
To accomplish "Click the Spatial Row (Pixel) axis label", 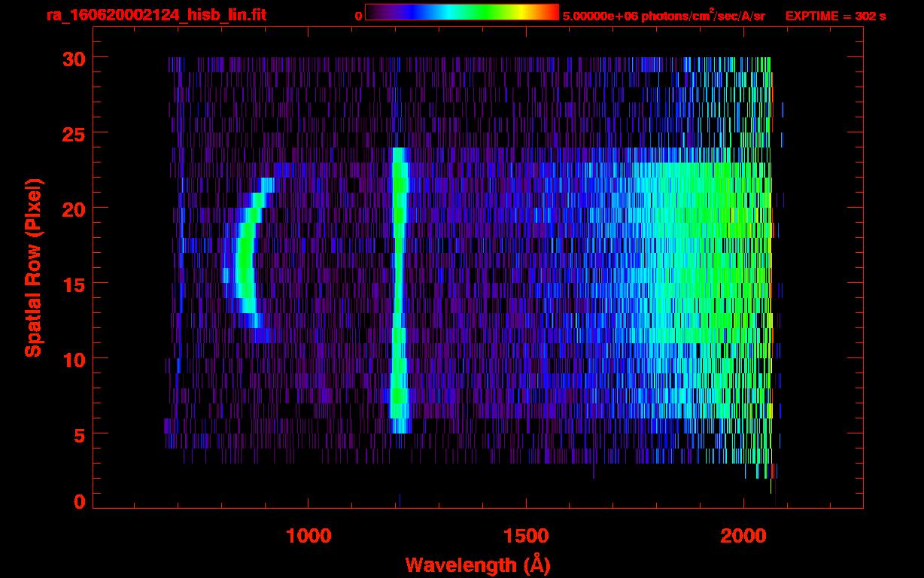I will click(x=33, y=267).
